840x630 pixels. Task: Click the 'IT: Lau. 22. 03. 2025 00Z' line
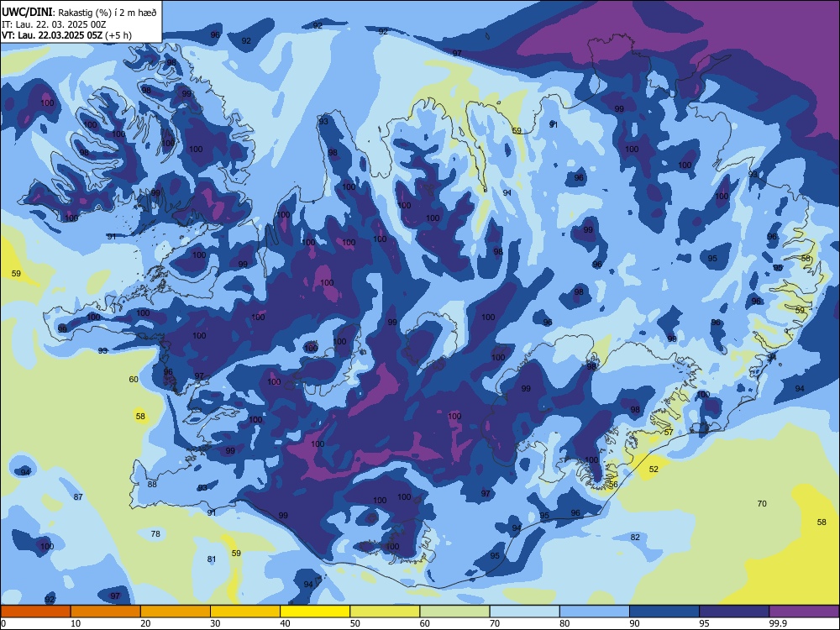point(54,24)
